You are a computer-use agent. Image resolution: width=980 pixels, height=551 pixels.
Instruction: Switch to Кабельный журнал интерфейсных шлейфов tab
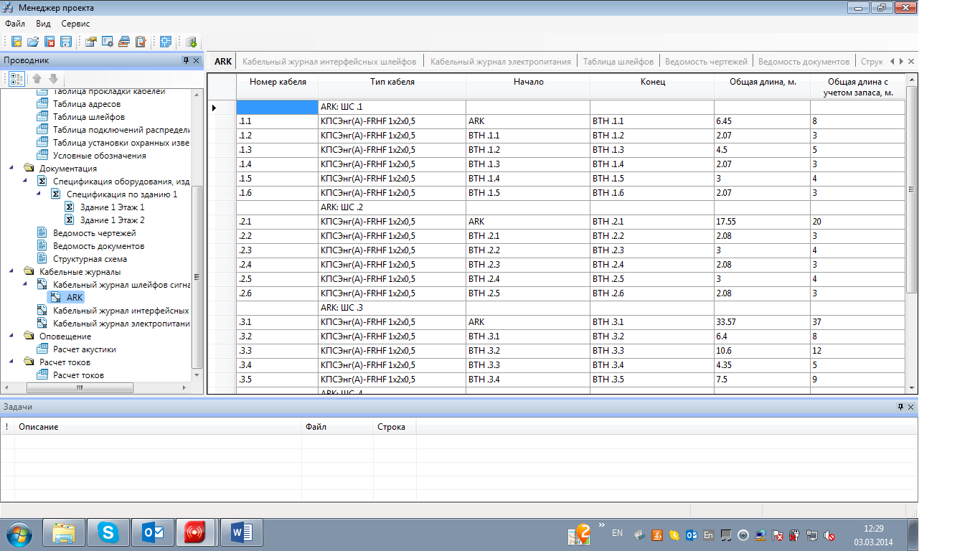click(330, 62)
